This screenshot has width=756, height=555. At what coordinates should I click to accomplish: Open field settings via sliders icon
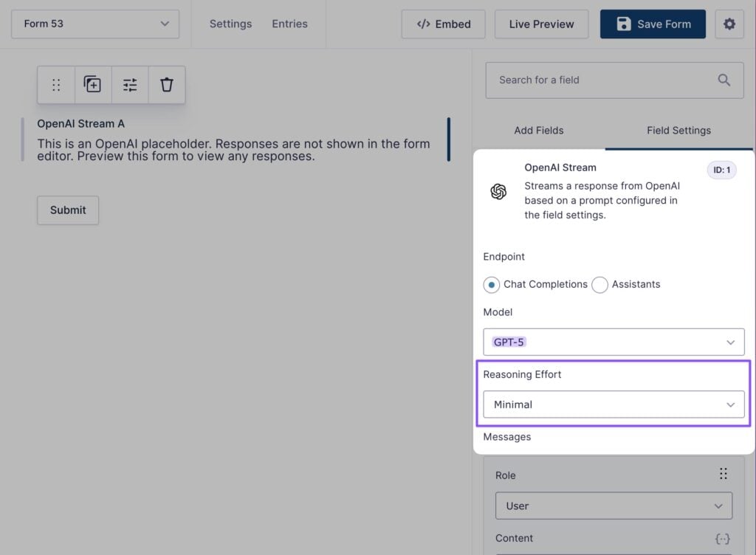tap(130, 85)
